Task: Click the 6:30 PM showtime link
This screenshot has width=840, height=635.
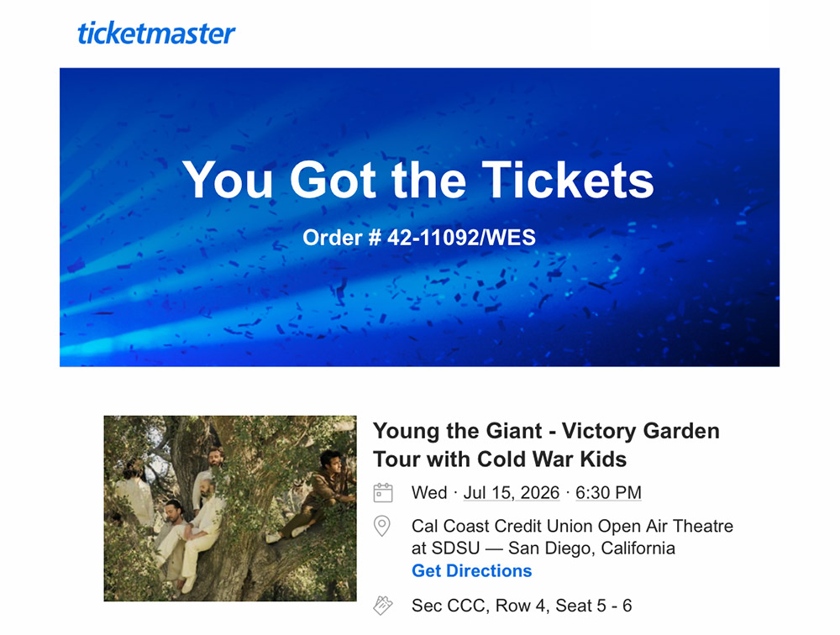Action: [606, 493]
